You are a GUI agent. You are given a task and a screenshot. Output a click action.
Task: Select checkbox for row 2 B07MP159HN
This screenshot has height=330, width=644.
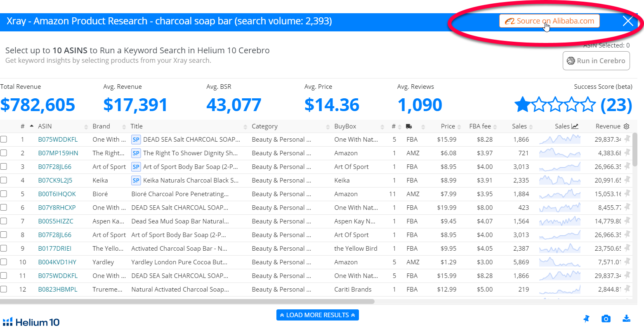4,153
